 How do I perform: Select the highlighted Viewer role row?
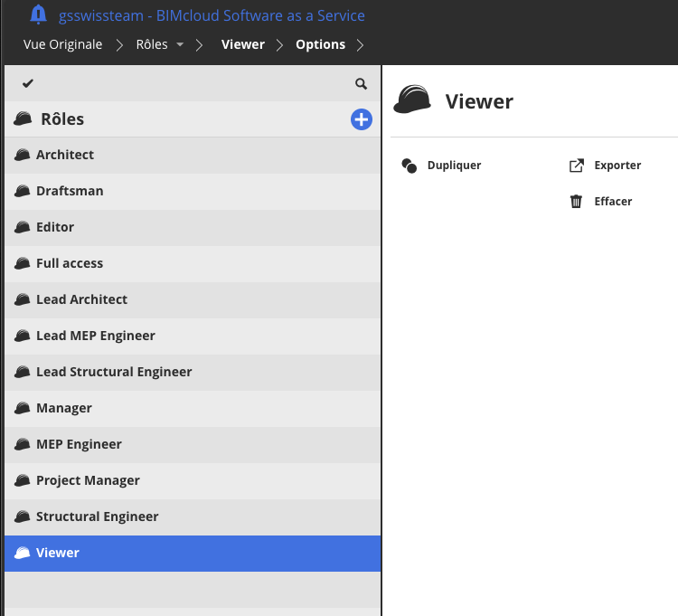click(x=193, y=554)
